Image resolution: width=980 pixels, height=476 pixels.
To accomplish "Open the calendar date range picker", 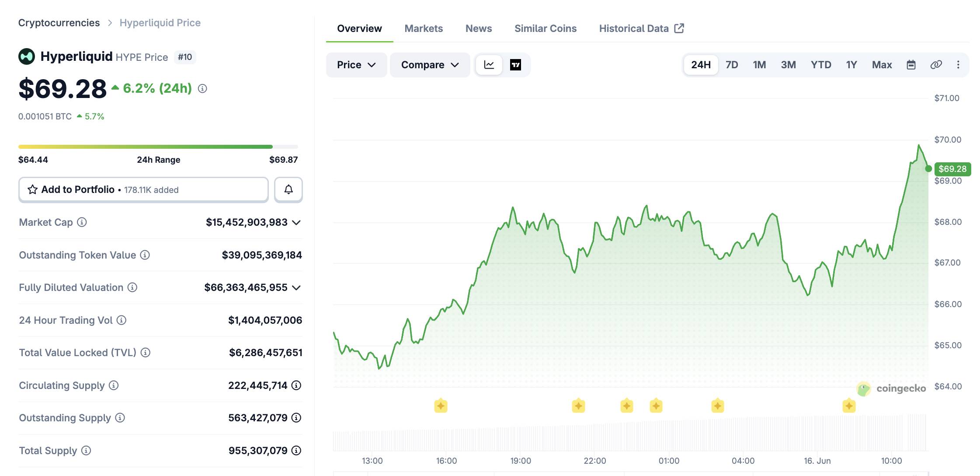I will point(911,65).
